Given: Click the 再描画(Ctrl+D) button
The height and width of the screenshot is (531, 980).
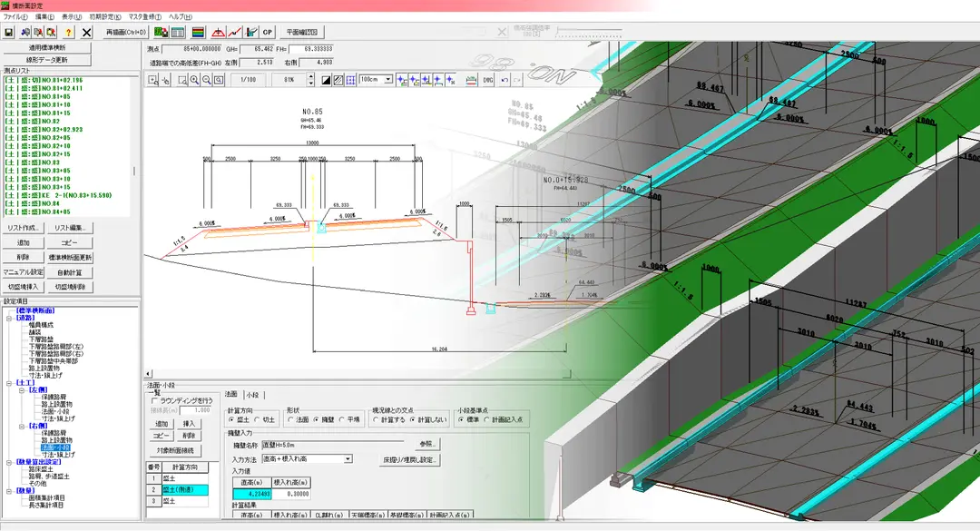Looking at the screenshot, I should tap(125, 32).
